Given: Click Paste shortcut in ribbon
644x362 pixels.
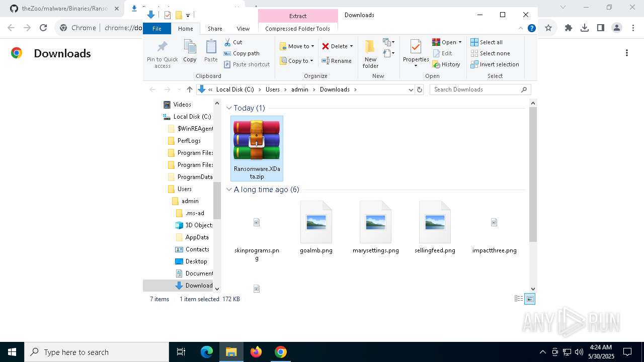Looking at the screenshot, I should (x=247, y=64).
